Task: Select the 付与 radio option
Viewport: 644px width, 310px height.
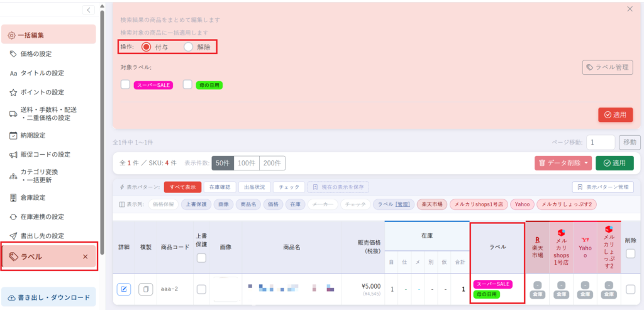Action: (146, 47)
